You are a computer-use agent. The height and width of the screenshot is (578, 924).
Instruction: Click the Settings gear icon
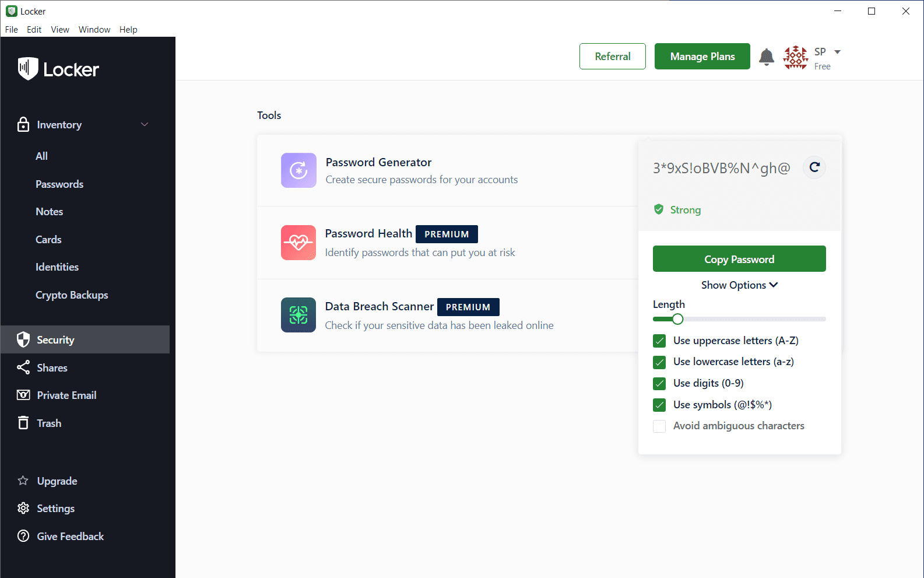tap(23, 508)
